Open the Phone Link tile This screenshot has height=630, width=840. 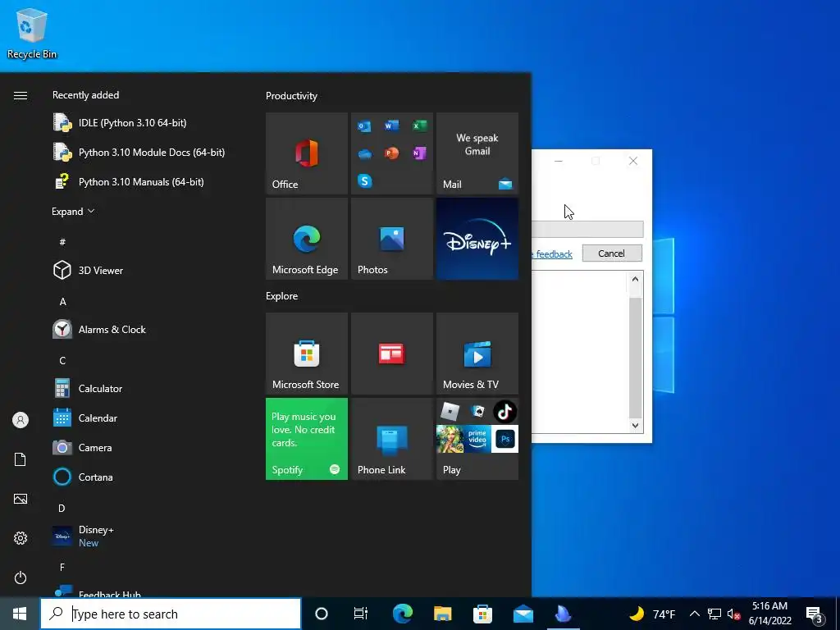[391, 439]
